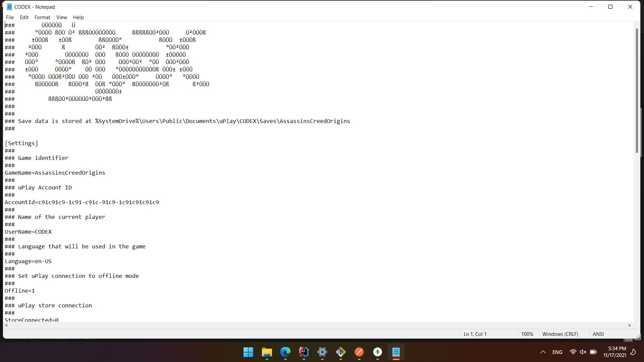This screenshot has width=644, height=362.
Task: Launch Microsoft Edge from taskbar
Action: coord(285,352)
